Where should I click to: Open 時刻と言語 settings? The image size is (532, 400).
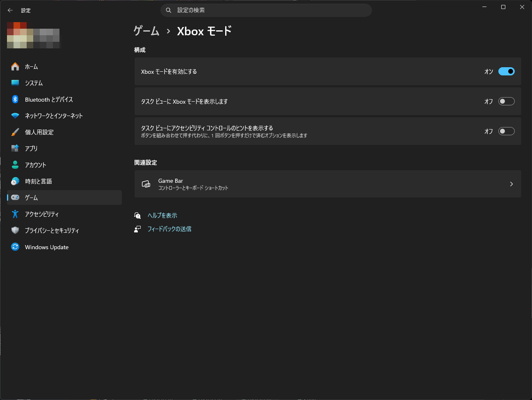[x=64, y=181]
